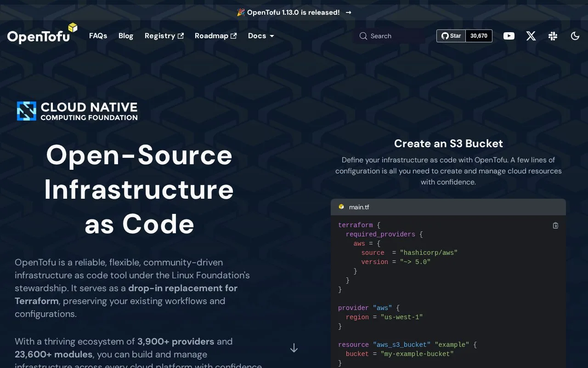Click the 'Create an S3 Bucket' heading
Viewport: 588px width, 368px height.
click(x=448, y=144)
